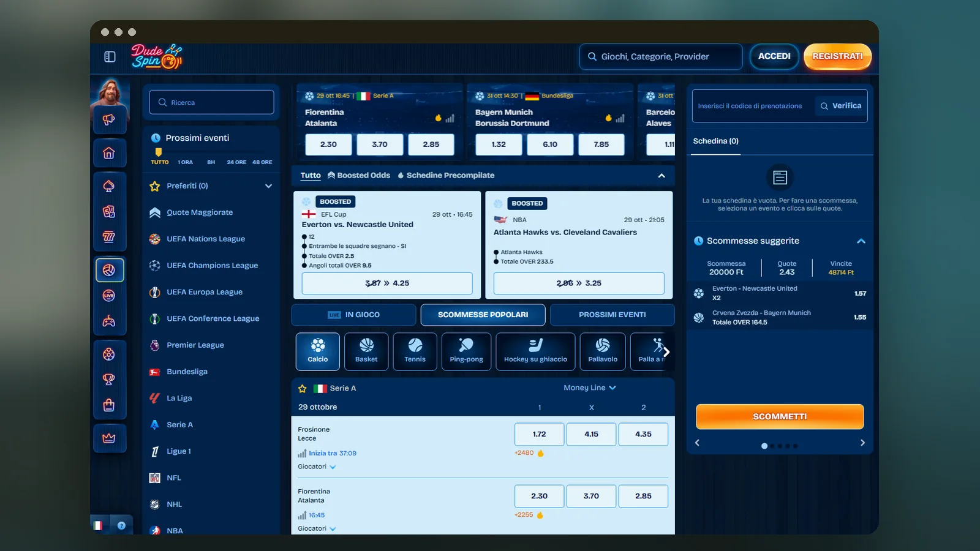Open the help question mark icon
This screenshot has height=551, width=980.
click(121, 525)
